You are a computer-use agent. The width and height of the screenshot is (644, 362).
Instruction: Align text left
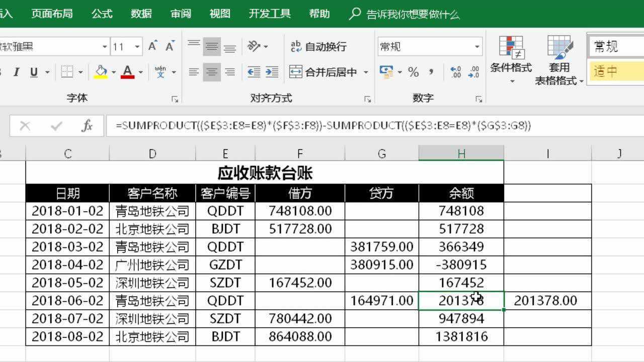tap(194, 72)
